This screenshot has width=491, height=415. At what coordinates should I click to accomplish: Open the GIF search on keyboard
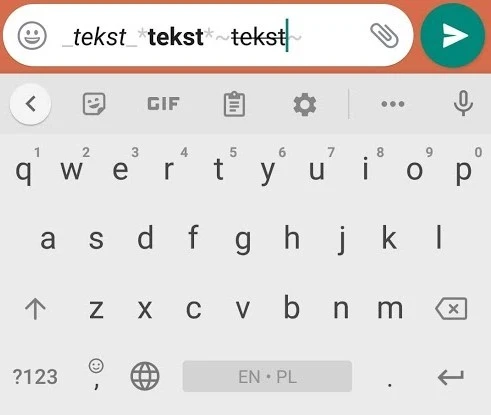tap(163, 104)
